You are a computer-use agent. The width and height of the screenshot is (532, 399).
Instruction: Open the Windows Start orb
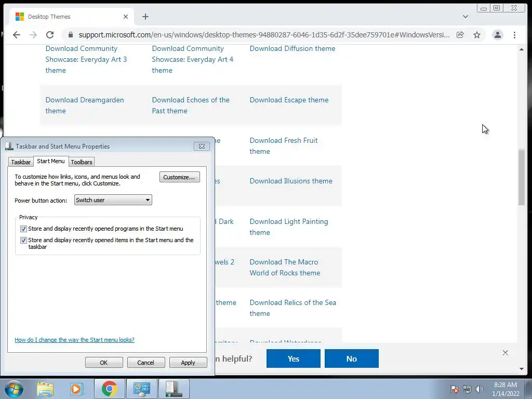tap(14, 389)
